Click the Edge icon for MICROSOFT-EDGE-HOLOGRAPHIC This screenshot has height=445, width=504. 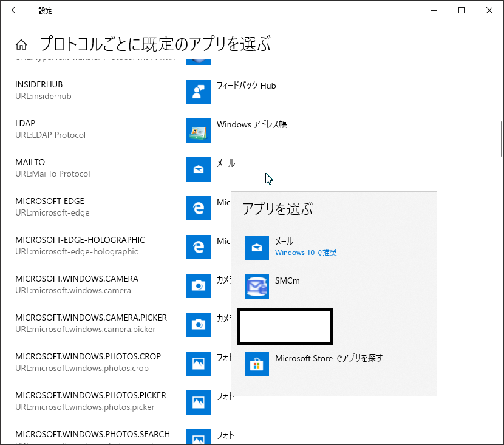tap(199, 247)
